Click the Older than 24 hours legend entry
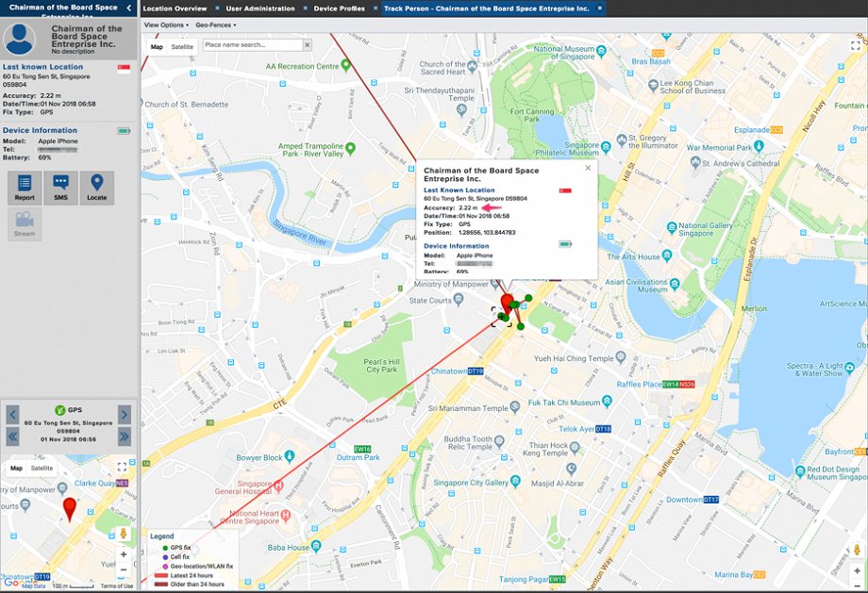Image resolution: width=868 pixels, height=593 pixels. [190, 585]
